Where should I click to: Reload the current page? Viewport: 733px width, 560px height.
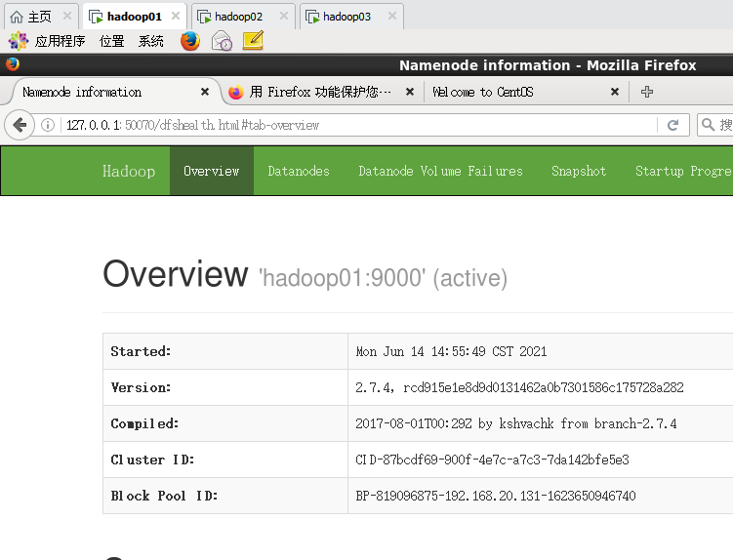672,125
